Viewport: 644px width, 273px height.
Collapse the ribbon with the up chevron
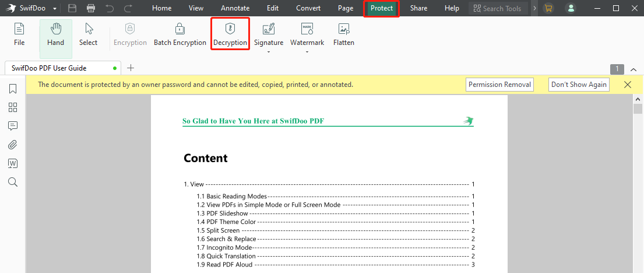pos(634,69)
